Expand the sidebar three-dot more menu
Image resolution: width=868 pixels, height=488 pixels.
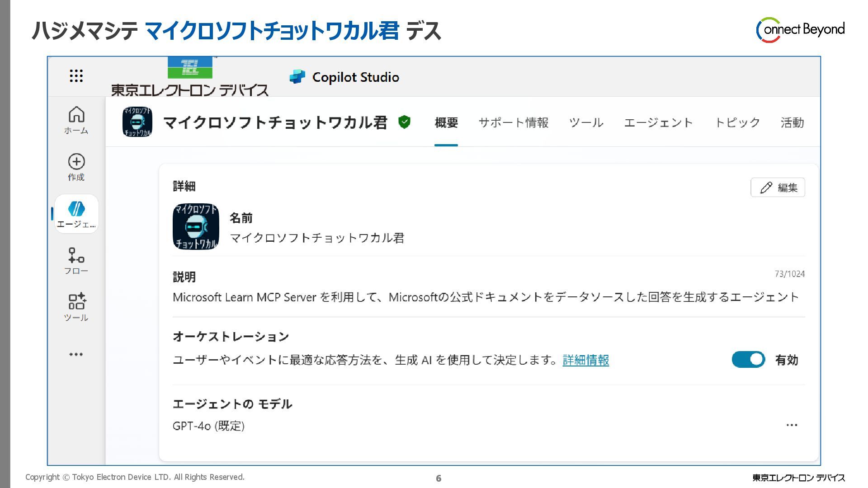[76, 354]
